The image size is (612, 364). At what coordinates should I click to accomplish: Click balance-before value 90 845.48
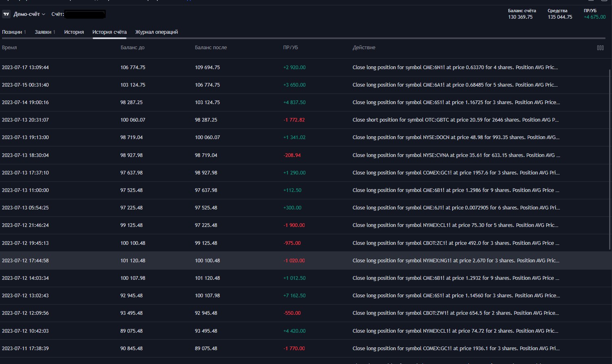coord(131,349)
